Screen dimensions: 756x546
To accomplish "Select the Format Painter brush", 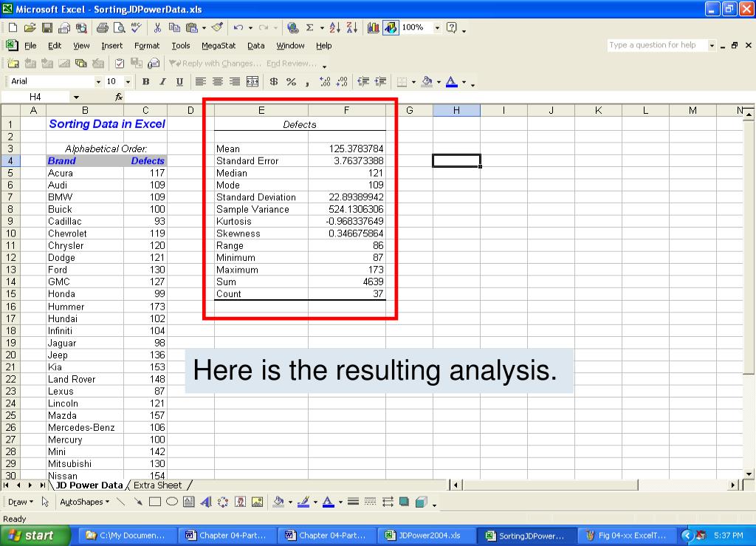I will tap(218, 27).
